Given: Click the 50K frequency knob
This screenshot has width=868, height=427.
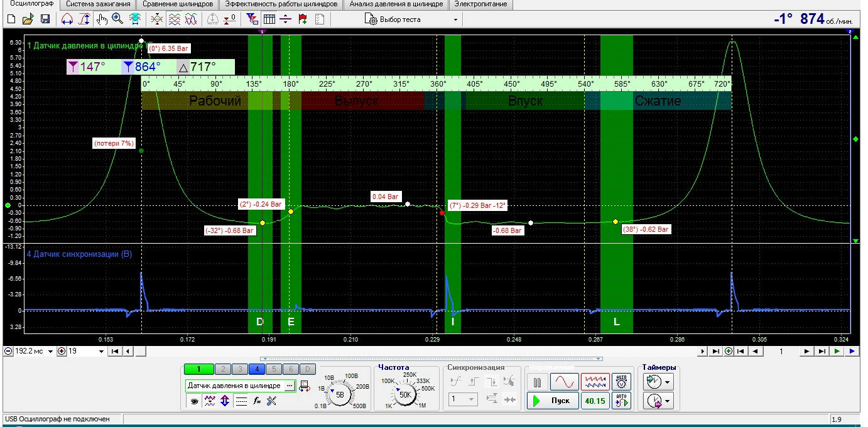Looking at the screenshot, I should point(405,394).
